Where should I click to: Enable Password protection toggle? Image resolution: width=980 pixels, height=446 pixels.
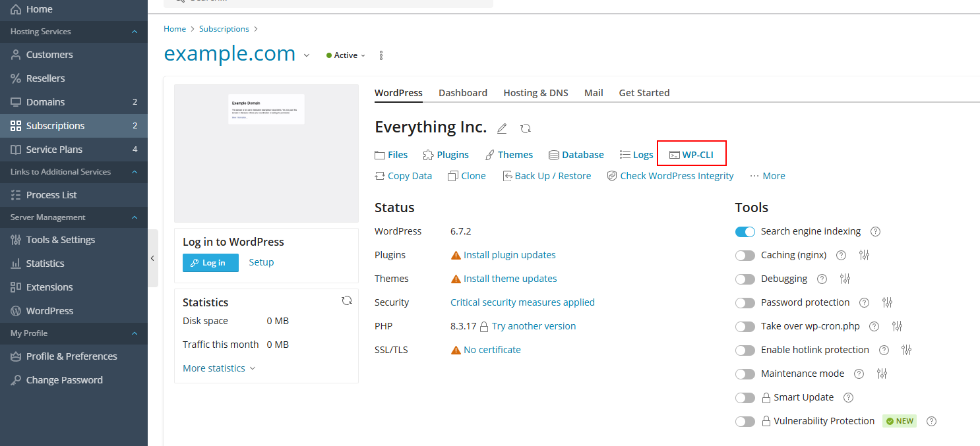pos(745,303)
